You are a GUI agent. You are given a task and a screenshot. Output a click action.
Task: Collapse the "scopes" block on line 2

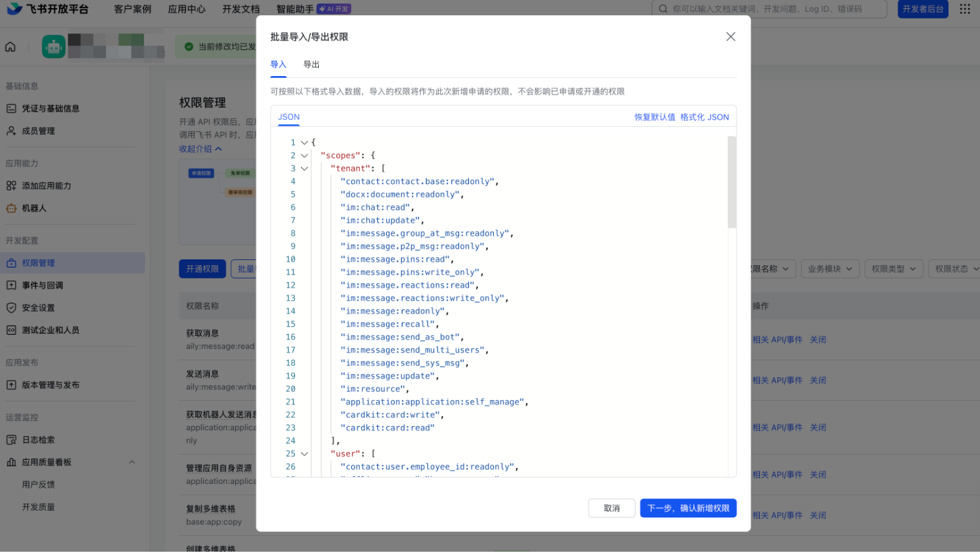(304, 155)
